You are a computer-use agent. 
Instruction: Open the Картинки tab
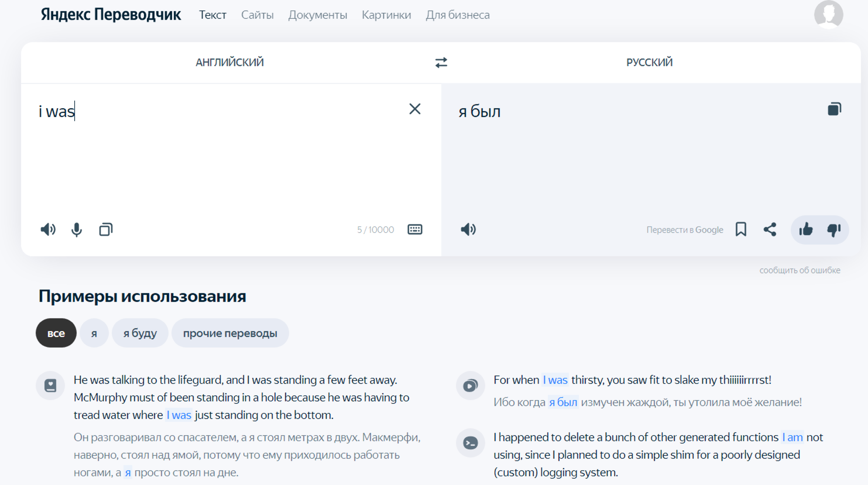pos(387,15)
